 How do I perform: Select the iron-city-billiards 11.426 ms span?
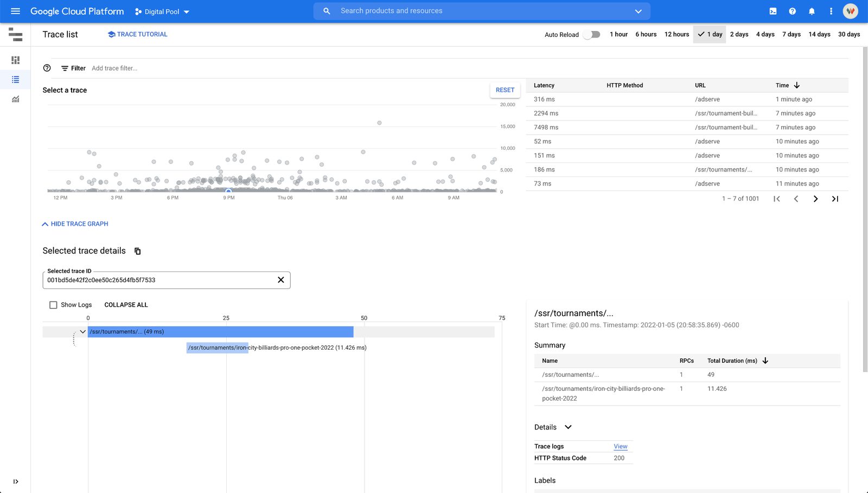point(218,348)
